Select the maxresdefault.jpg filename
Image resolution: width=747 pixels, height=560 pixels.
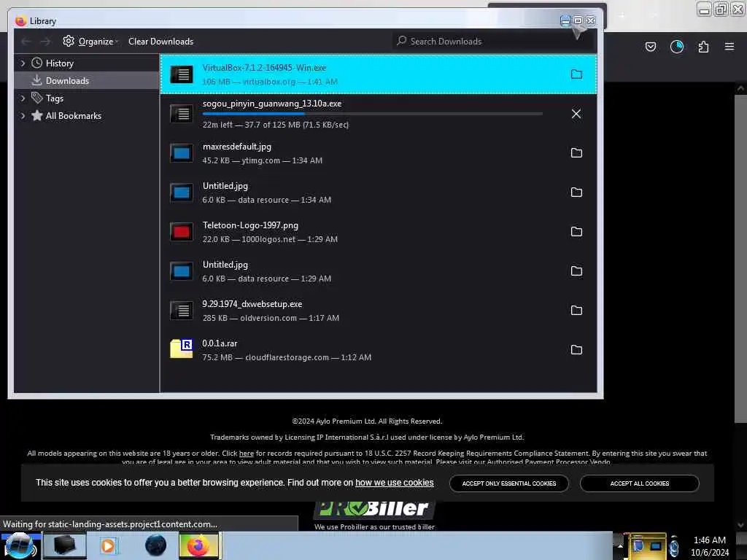click(237, 147)
